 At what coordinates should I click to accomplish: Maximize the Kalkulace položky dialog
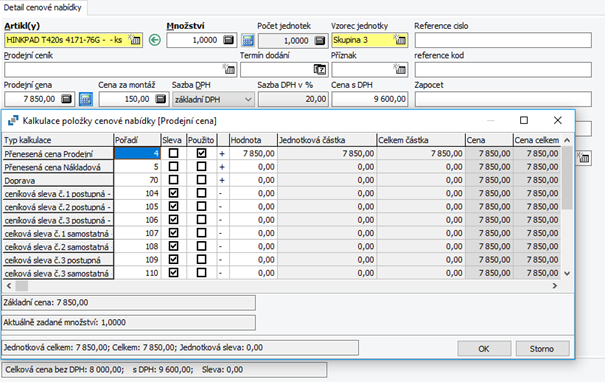click(x=524, y=120)
